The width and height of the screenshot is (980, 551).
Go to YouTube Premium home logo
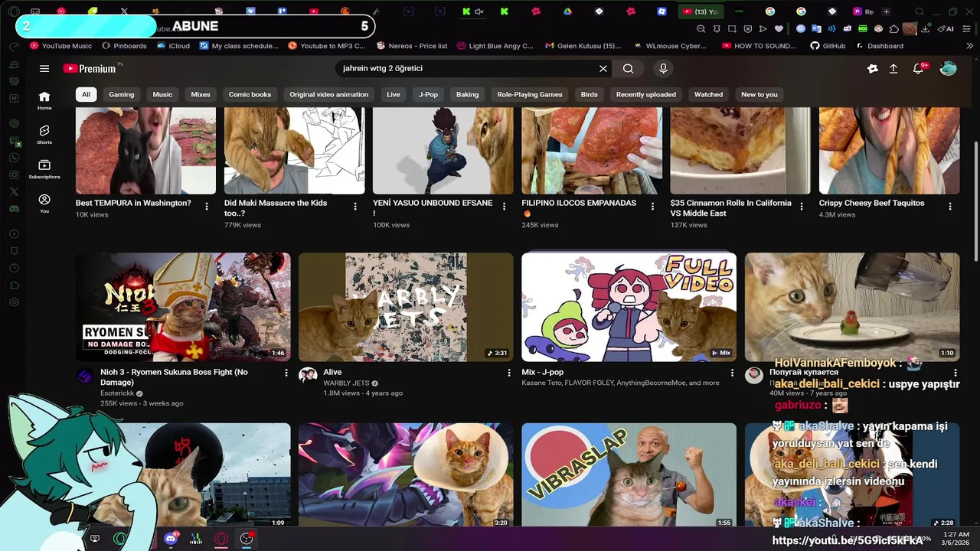click(90, 68)
